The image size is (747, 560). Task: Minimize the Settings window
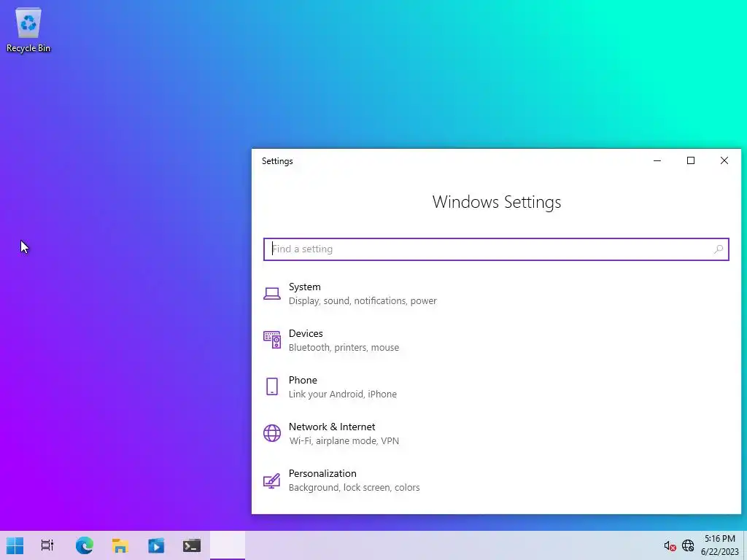click(657, 160)
